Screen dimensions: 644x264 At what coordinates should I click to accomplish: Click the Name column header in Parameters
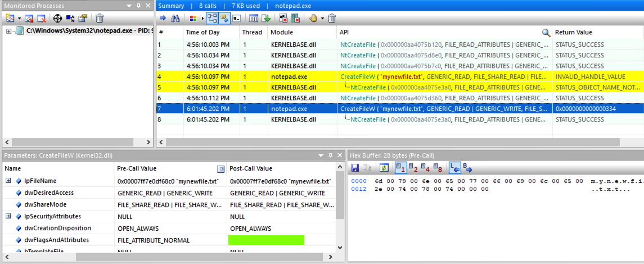[58, 169]
